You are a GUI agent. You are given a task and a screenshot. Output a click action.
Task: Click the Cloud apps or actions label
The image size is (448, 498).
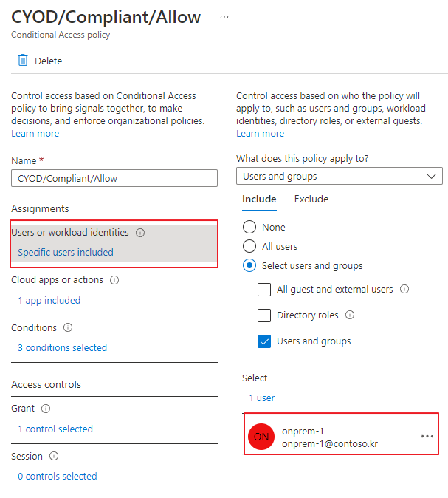tap(57, 280)
